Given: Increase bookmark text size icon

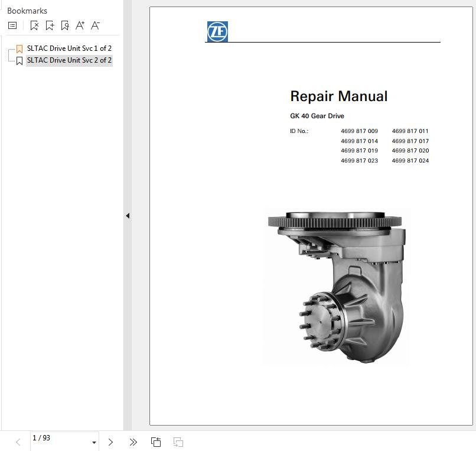Looking at the screenshot, I should [x=80, y=25].
